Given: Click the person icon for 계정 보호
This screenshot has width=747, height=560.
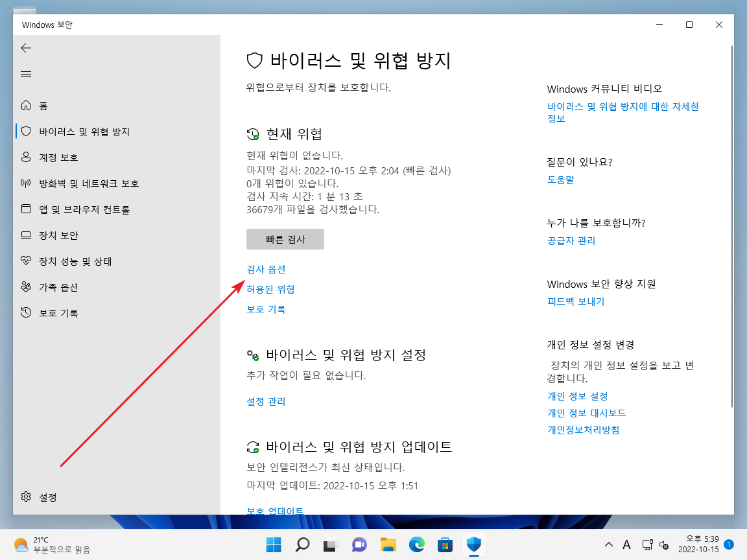Looking at the screenshot, I should pos(26,157).
